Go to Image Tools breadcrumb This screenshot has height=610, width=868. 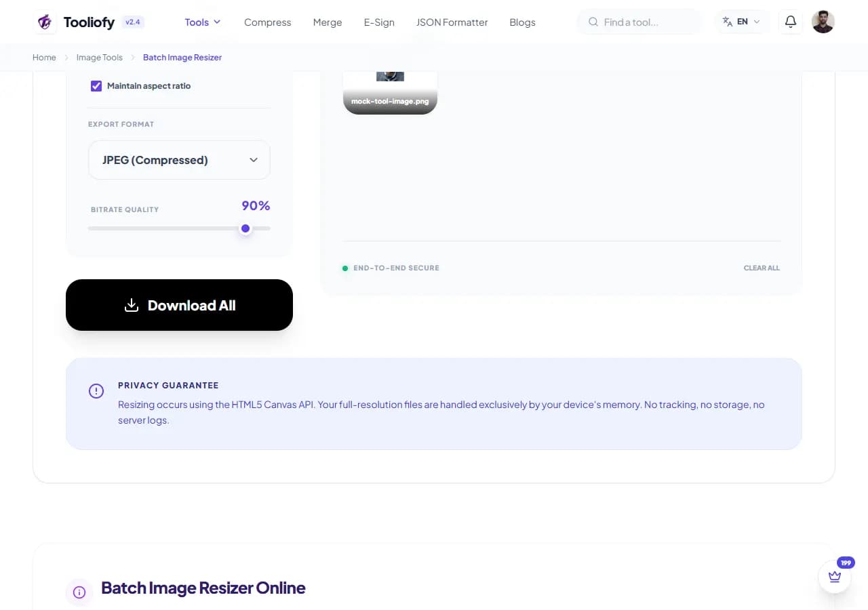pyautogui.click(x=100, y=58)
